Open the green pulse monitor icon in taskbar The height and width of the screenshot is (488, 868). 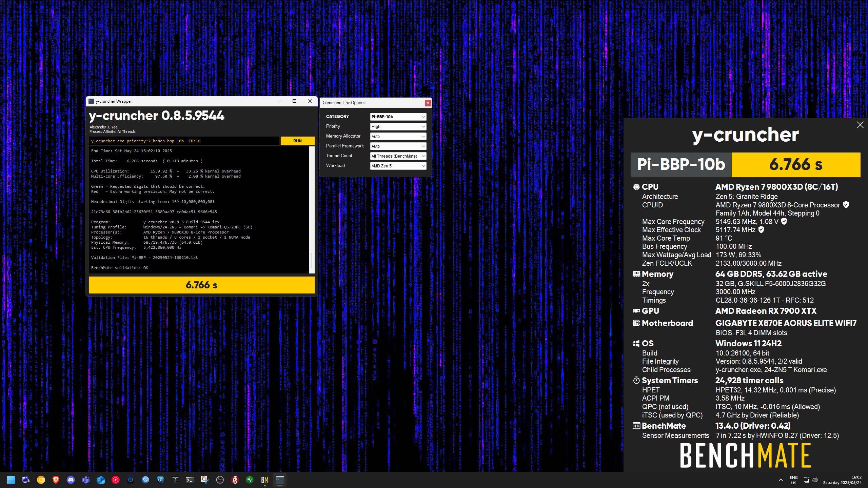point(250,480)
